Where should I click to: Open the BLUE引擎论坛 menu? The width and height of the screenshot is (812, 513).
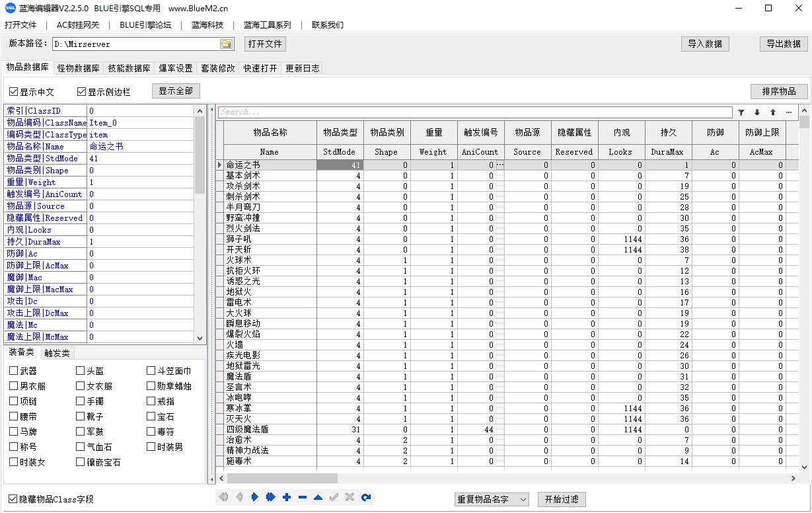point(145,25)
